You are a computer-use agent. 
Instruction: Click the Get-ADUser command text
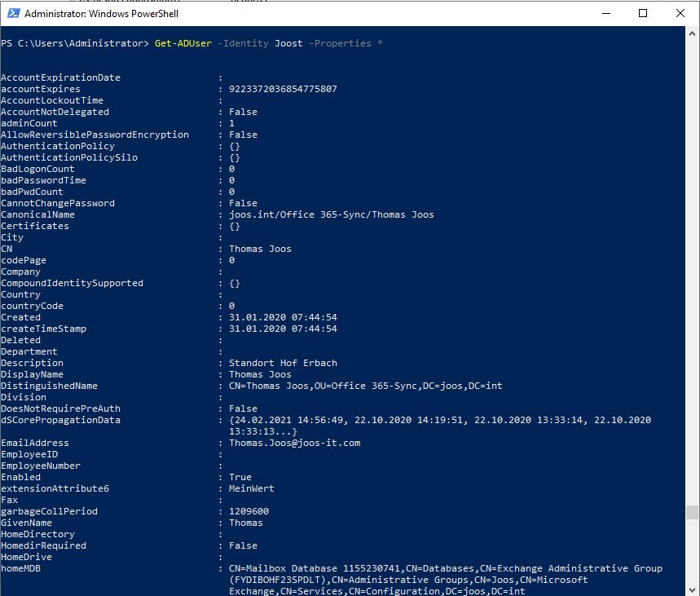[x=183, y=43]
